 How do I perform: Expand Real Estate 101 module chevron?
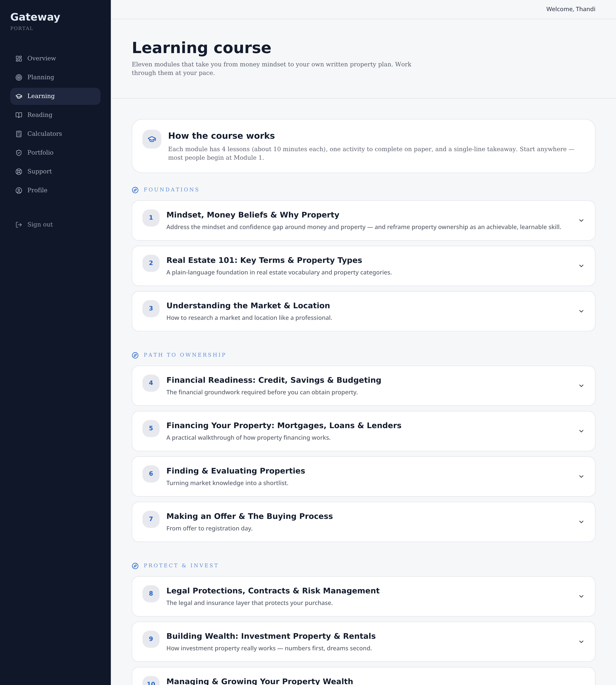(581, 266)
